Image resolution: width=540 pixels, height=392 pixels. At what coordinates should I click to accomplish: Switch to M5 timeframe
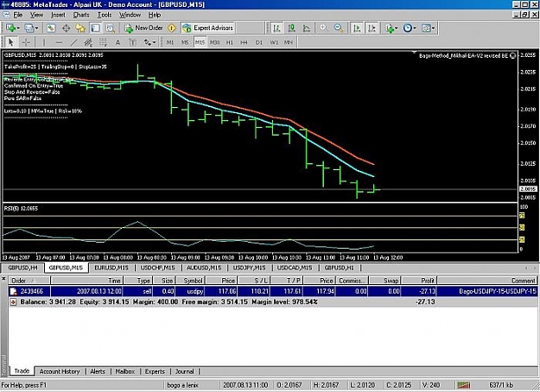coord(185,42)
